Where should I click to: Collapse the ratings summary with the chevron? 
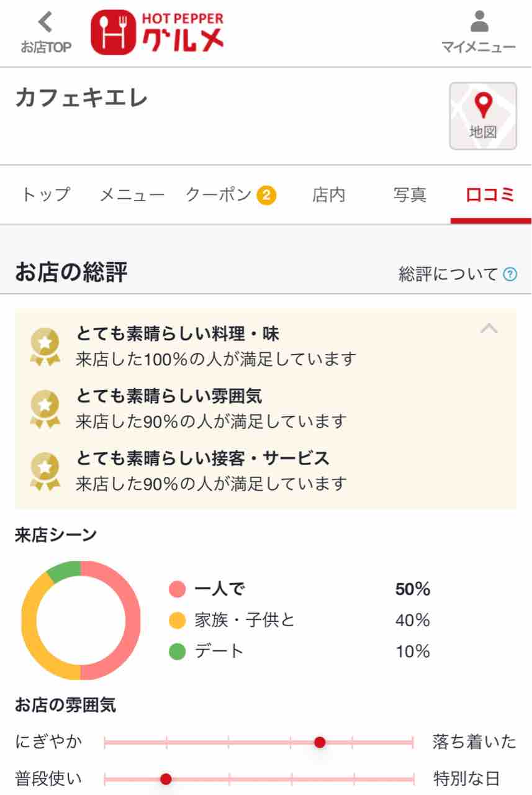pos(489,328)
